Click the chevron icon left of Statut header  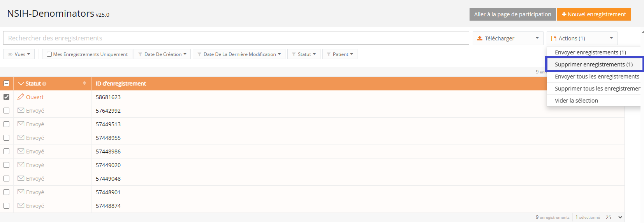click(x=21, y=84)
